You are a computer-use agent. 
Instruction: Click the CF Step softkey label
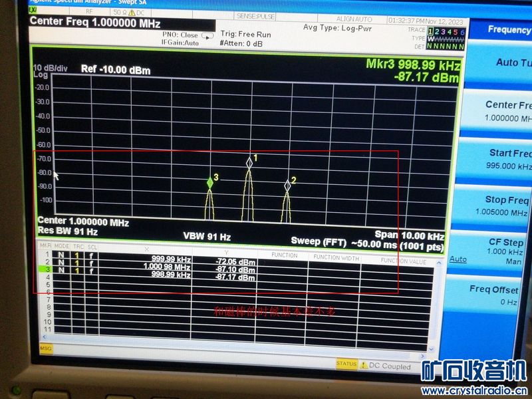point(506,242)
